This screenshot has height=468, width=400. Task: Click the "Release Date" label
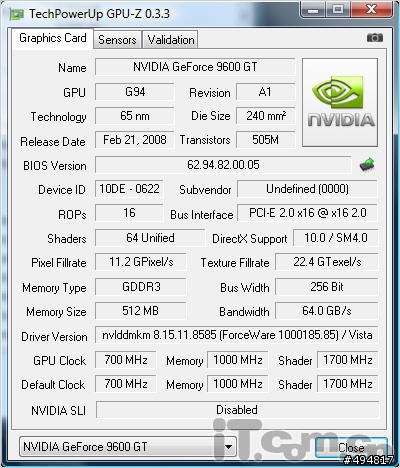[x=53, y=142]
